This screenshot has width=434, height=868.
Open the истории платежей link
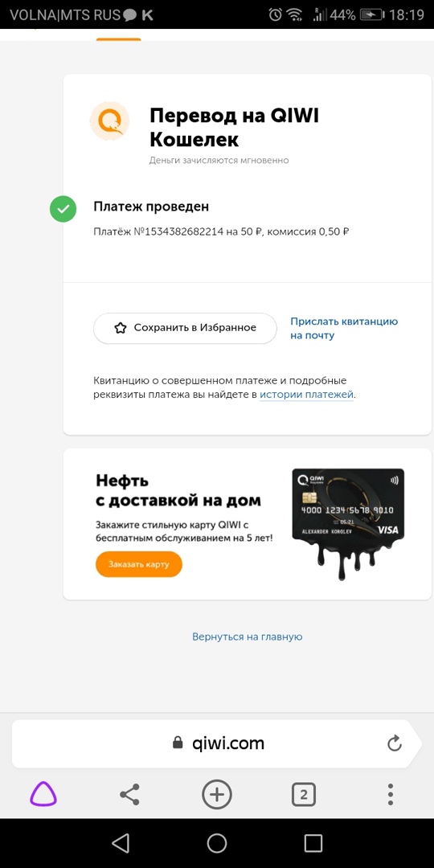[306, 395]
